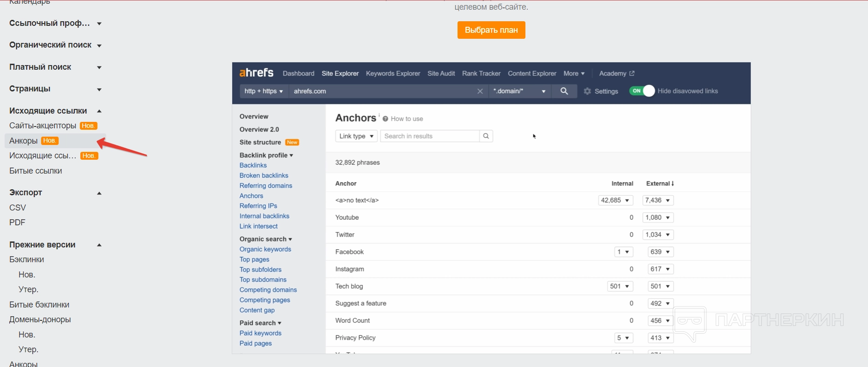Viewport: 868px width, 367px height.
Task: Collapse Organic search group in ahrefs sidebar
Action: [266, 239]
